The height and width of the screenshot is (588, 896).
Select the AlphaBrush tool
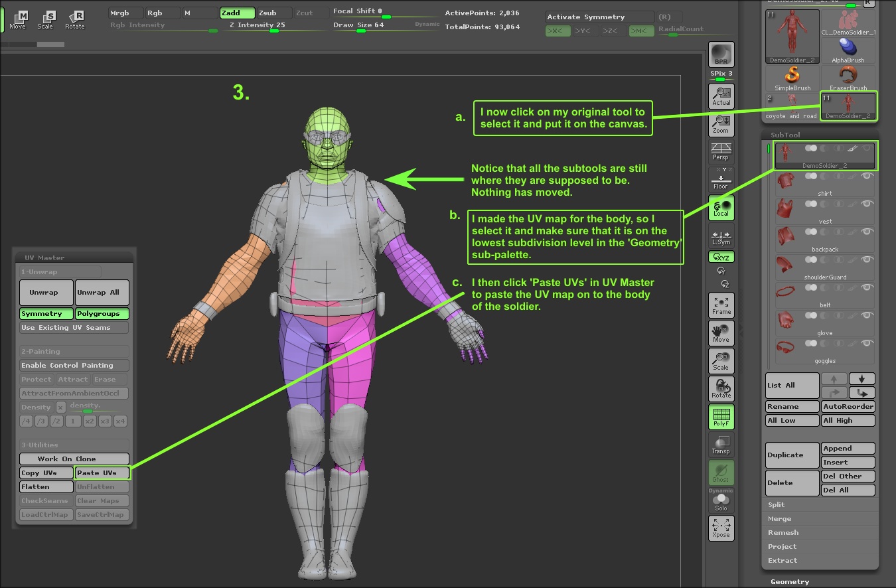(848, 50)
